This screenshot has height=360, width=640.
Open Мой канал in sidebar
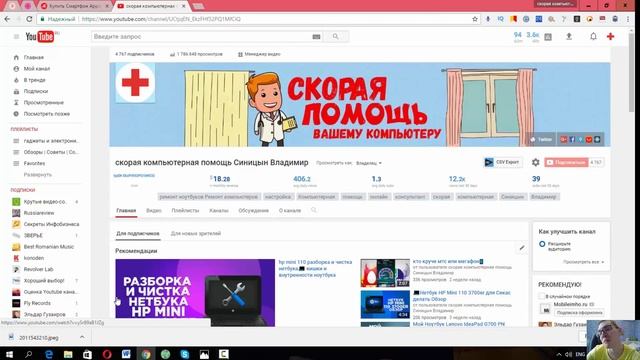[x=37, y=69]
